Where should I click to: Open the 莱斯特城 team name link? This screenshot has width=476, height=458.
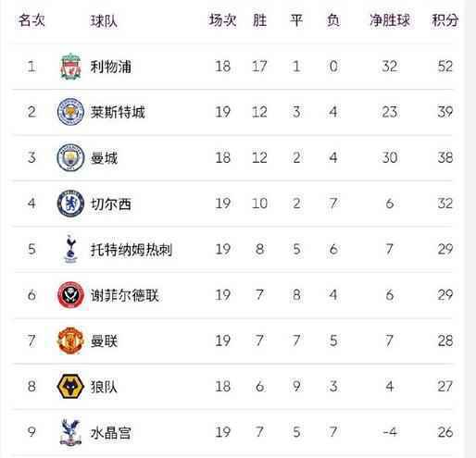pos(118,112)
